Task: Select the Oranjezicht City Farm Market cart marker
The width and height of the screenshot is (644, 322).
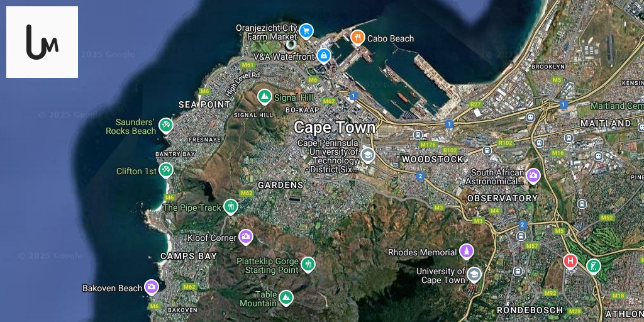Action: click(306, 30)
